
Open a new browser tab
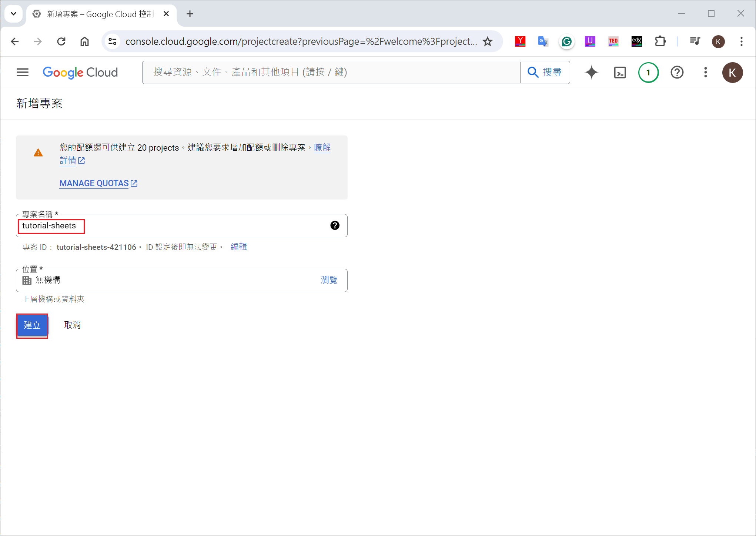pyautogui.click(x=190, y=14)
